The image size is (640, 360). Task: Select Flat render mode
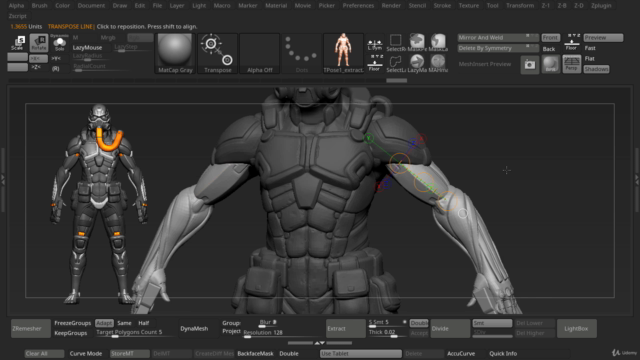pos(589,58)
